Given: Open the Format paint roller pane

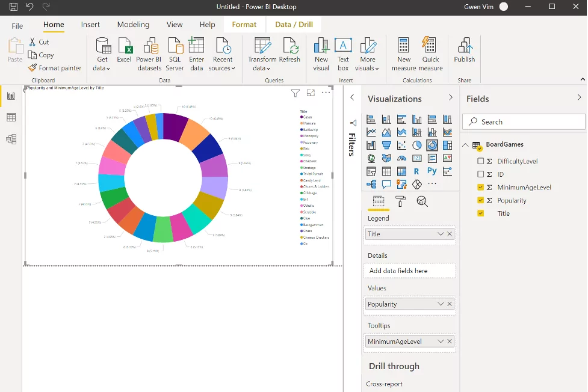Looking at the screenshot, I should click(x=400, y=201).
